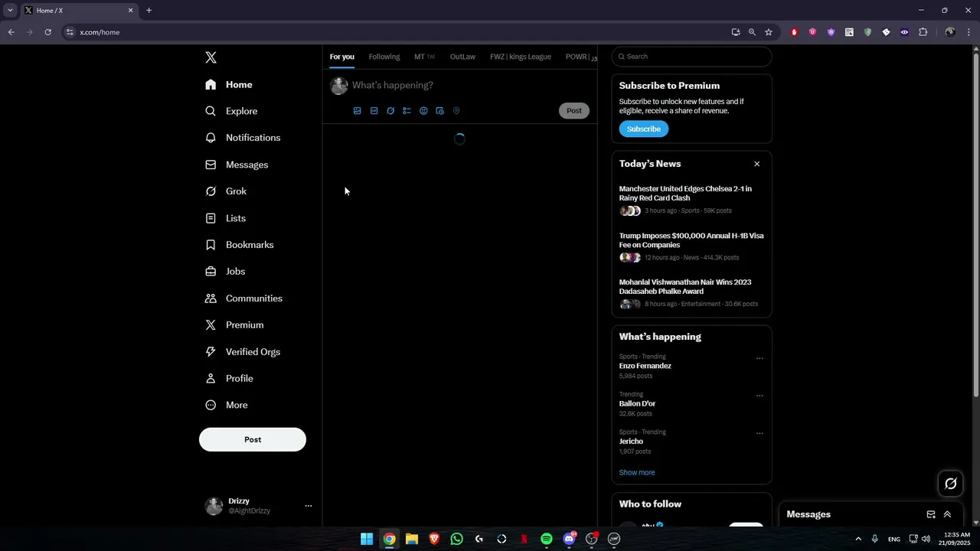
Task: Open Jobs in the sidebar
Action: pos(225,272)
